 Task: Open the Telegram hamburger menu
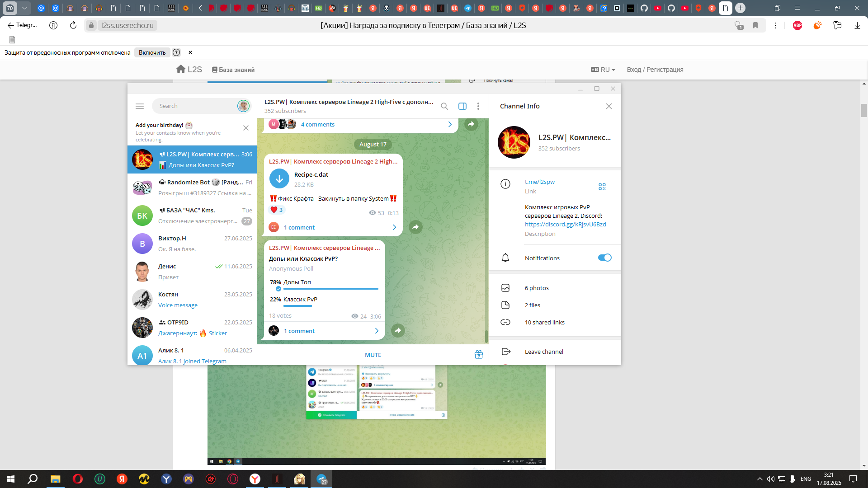click(x=140, y=106)
